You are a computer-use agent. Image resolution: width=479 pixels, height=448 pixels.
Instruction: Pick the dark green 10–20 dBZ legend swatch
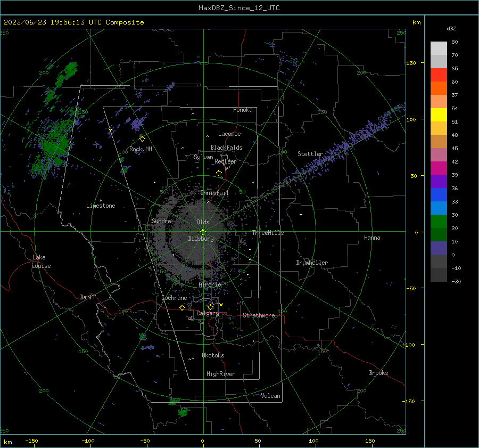pos(439,235)
